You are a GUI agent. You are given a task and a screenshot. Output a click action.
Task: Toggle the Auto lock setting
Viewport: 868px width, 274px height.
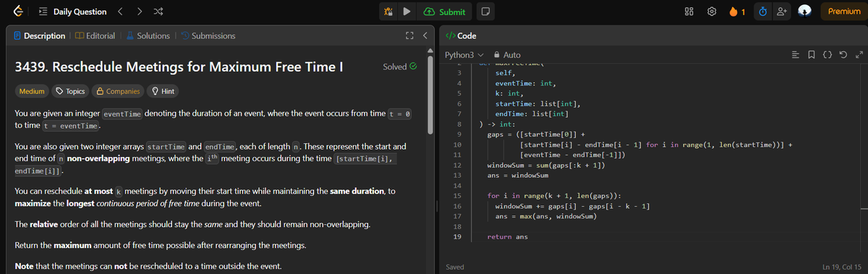pyautogui.click(x=506, y=55)
